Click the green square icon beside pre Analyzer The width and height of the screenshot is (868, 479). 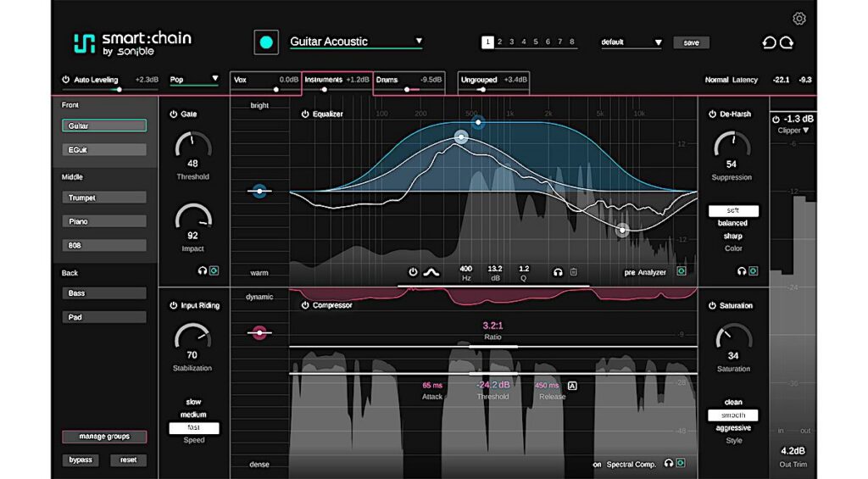[x=682, y=271]
